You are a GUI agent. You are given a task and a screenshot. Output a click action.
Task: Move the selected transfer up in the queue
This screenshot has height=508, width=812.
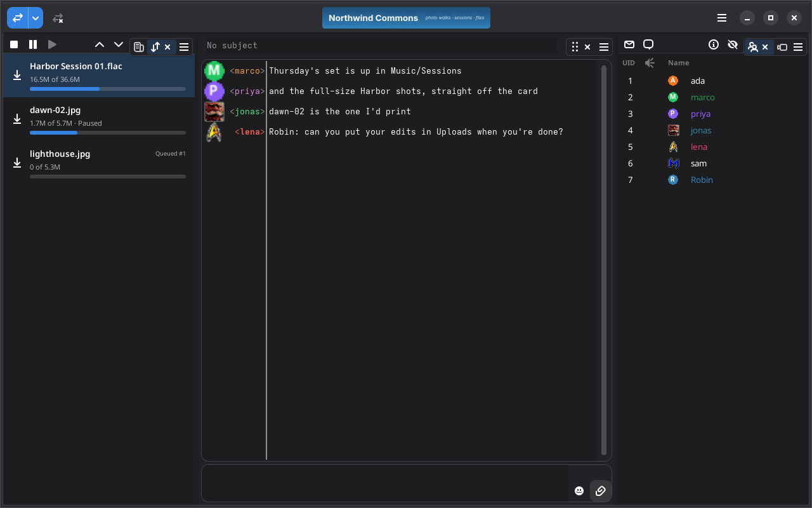click(x=100, y=44)
